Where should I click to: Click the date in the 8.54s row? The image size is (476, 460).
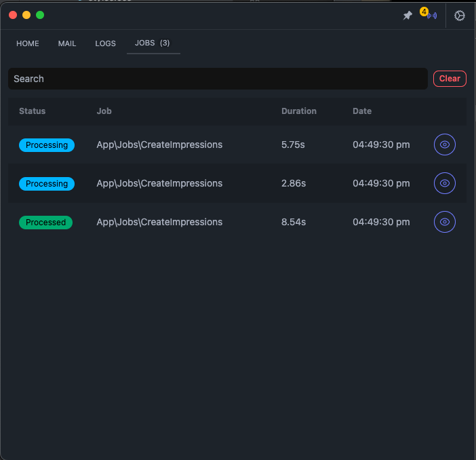[x=381, y=222]
